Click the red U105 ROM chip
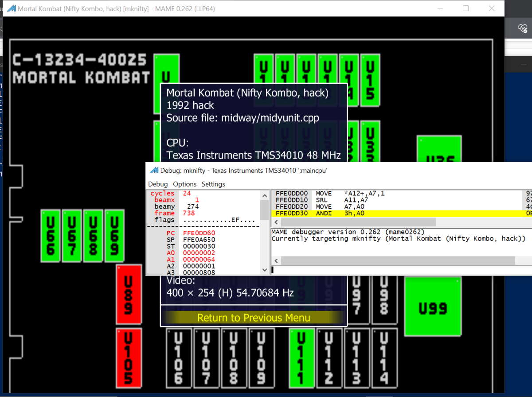Viewport: 532px width, 397px height. pos(129,358)
